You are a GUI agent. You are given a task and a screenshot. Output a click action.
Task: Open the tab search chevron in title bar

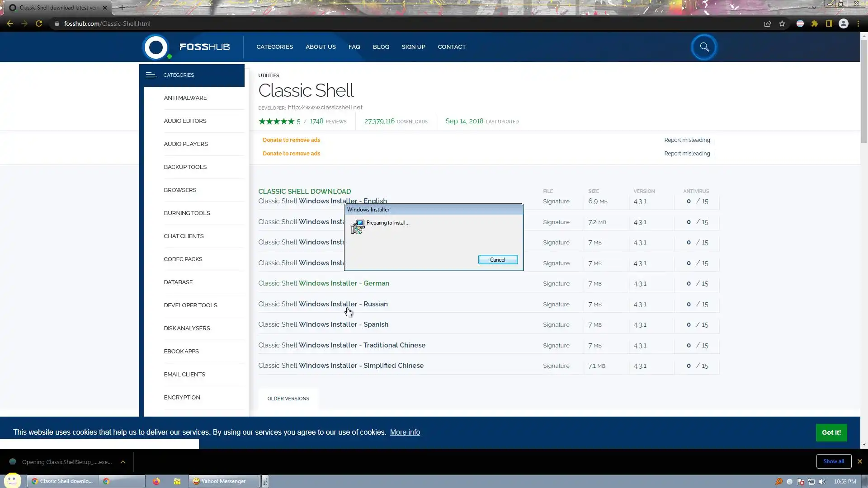[x=814, y=7]
